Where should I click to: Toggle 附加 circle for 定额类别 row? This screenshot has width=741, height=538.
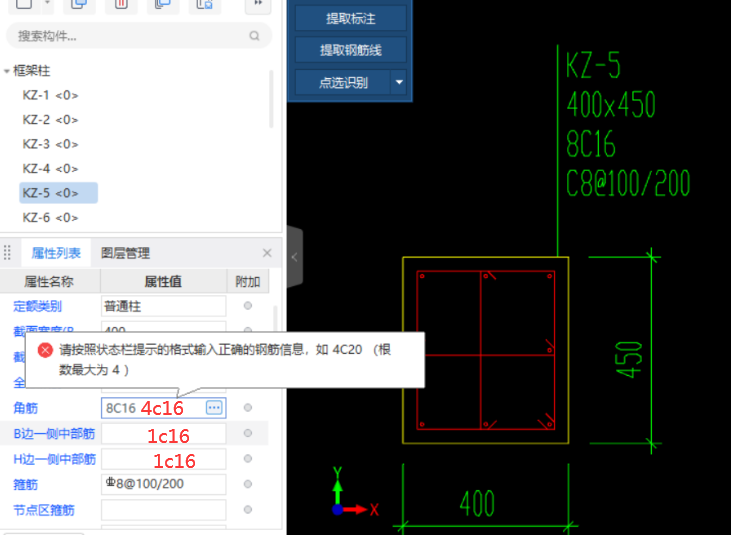(248, 306)
